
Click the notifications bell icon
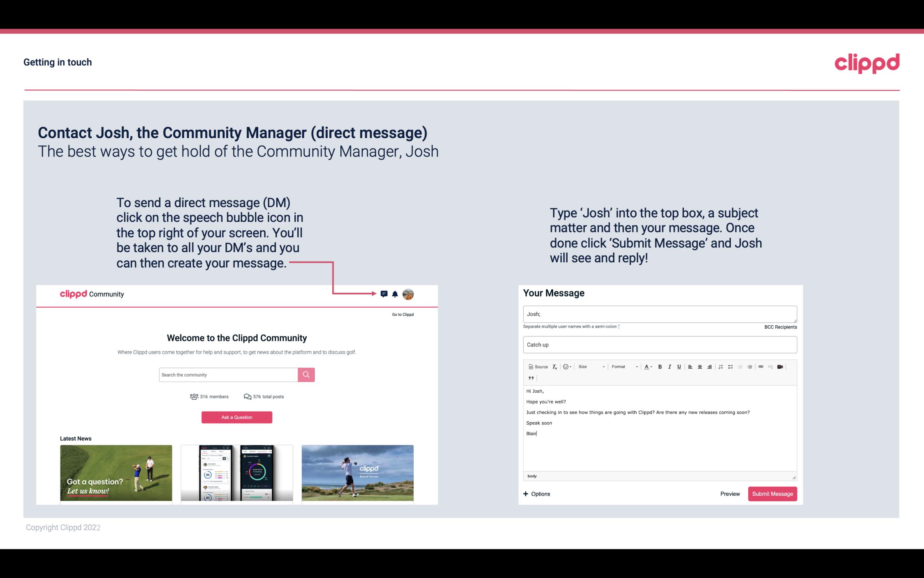coord(395,294)
